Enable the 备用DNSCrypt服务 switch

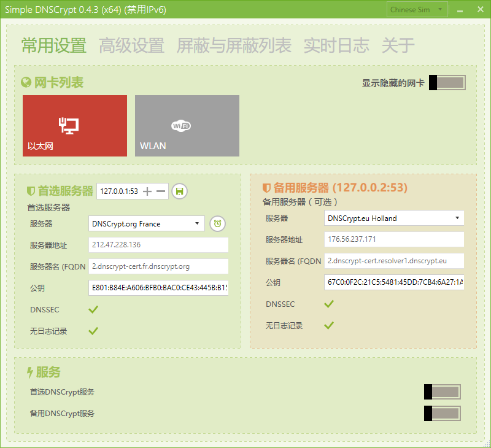[442, 414]
